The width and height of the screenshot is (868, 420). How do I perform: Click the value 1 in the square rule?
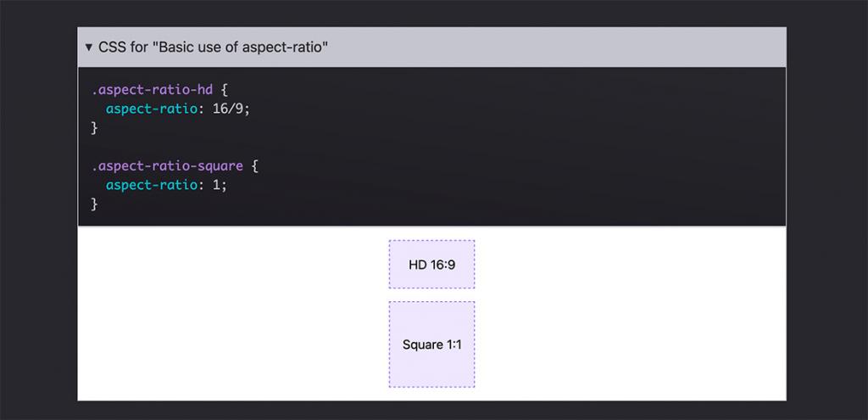[x=218, y=185]
